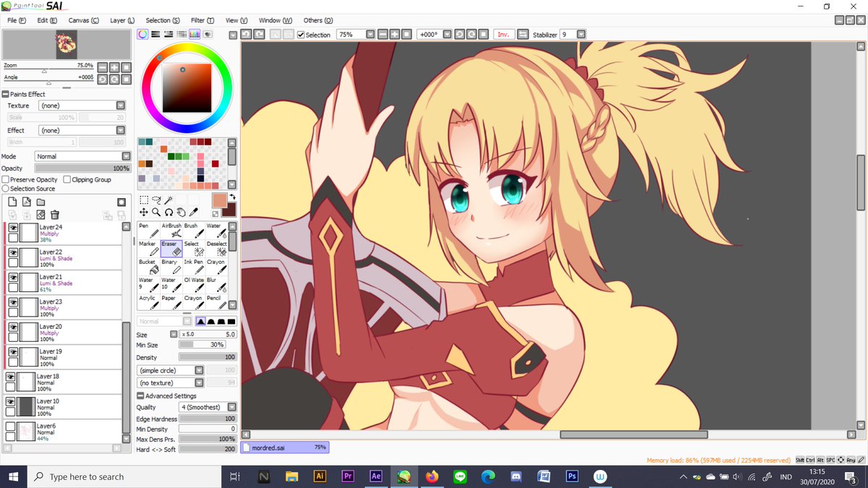Select the Selection Source radio button
This screenshot has height=488, width=868.
click(6, 189)
